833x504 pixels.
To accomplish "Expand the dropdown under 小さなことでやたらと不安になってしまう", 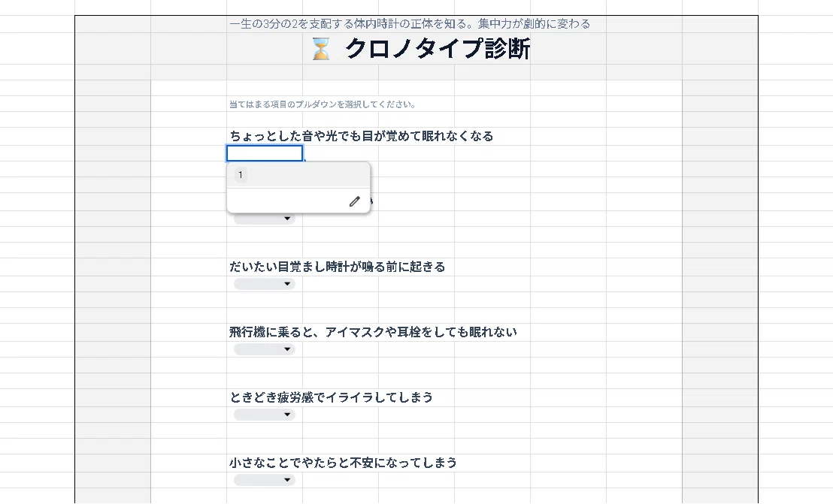I will coord(265,480).
